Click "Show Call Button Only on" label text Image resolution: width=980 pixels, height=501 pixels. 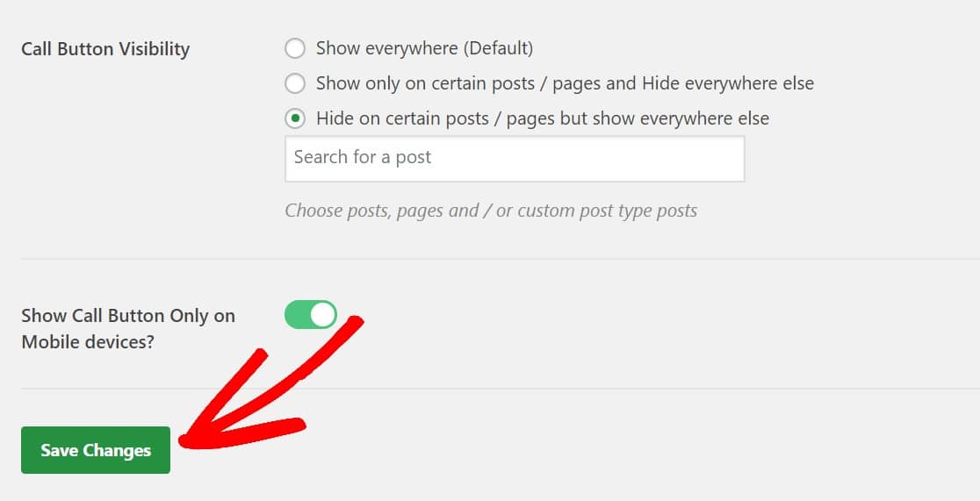tap(128, 316)
